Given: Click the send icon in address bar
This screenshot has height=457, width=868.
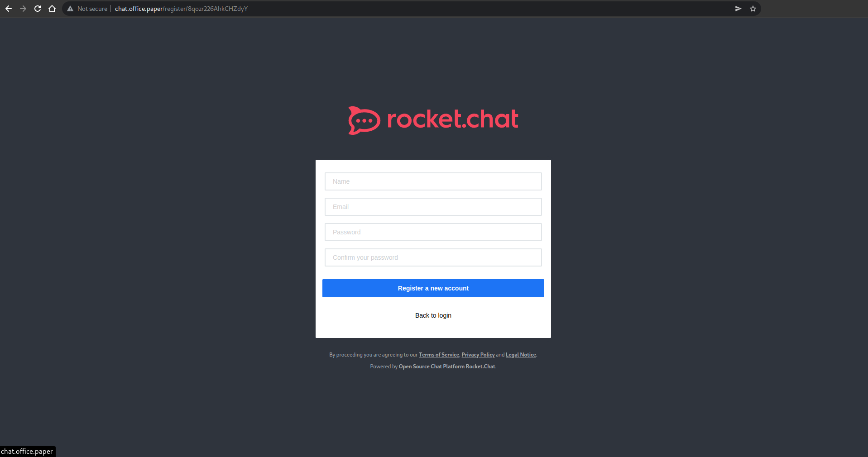Looking at the screenshot, I should pos(738,9).
